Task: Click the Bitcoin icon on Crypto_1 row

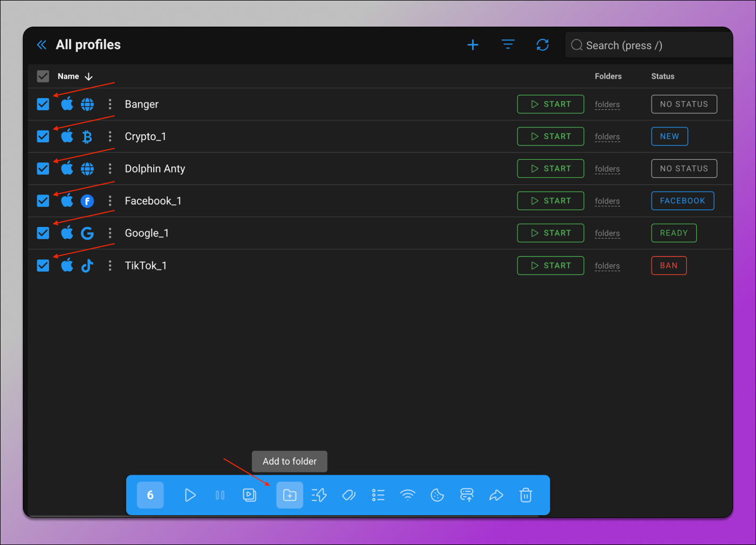Action: coord(87,137)
